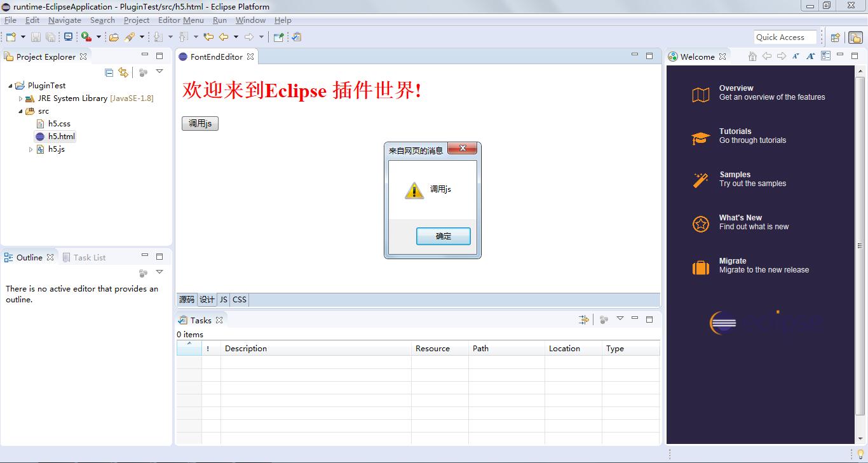The height and width of the screenshot is (463, 868).
Task: Click the Welcome view back arrow
Action: pyautogui.click(x=767, y=57)
